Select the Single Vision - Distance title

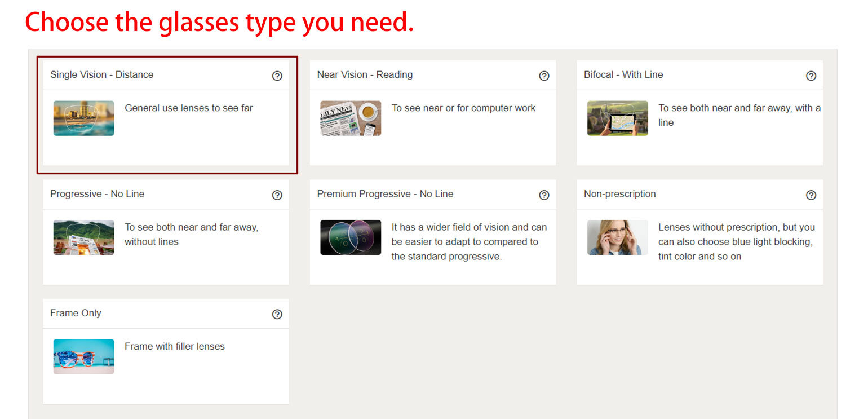point(101,74)
